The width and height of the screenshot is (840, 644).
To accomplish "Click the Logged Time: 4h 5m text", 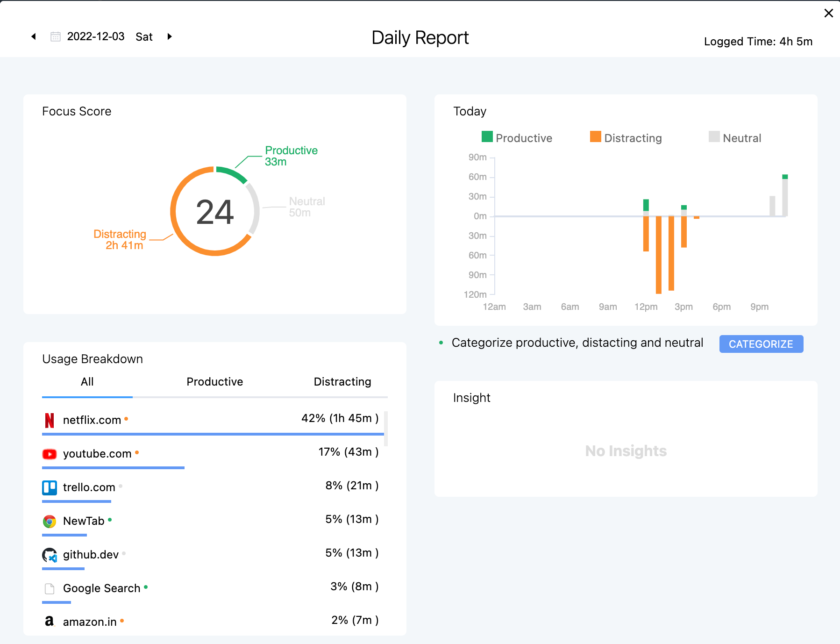I will tap(758, 42).
